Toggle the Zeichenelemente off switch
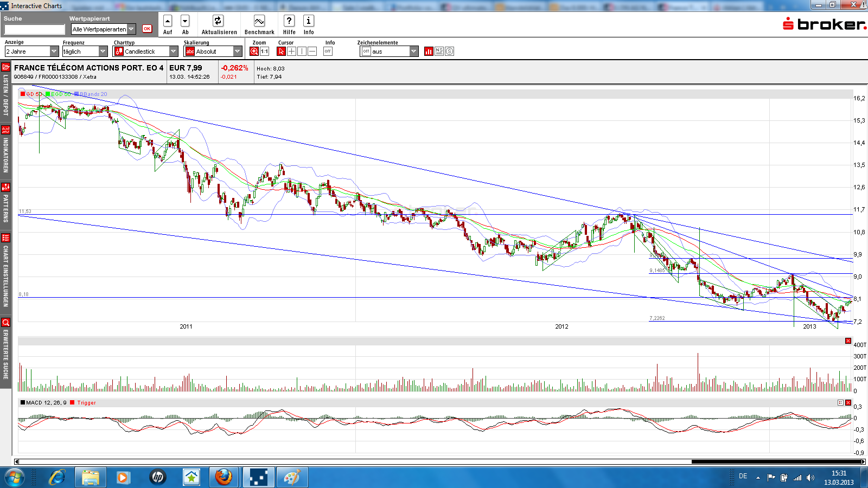868x488 pixels. pos(366,50)
